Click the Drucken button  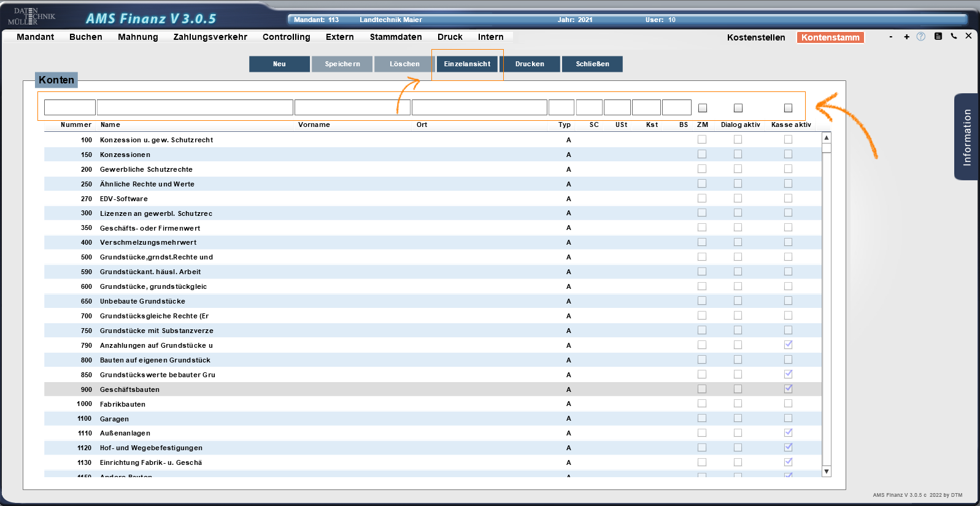pyautogui.click(x=530, y=64)
